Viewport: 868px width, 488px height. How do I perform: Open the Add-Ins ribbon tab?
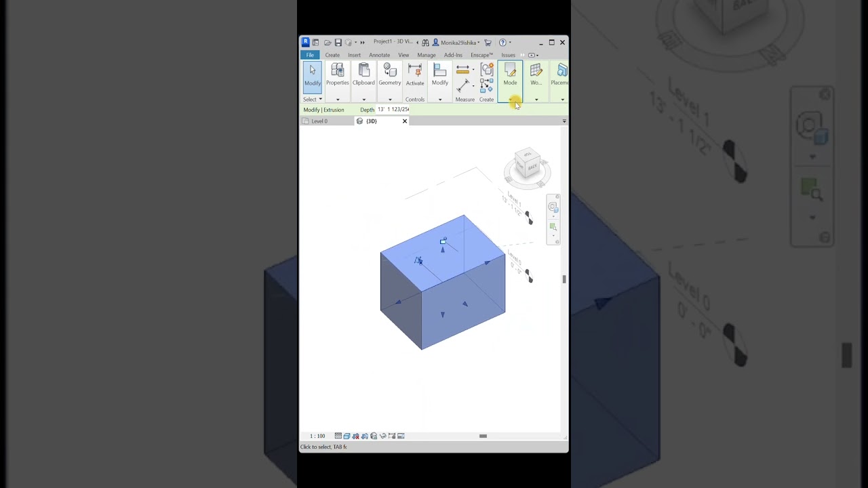tap(453, 55)
